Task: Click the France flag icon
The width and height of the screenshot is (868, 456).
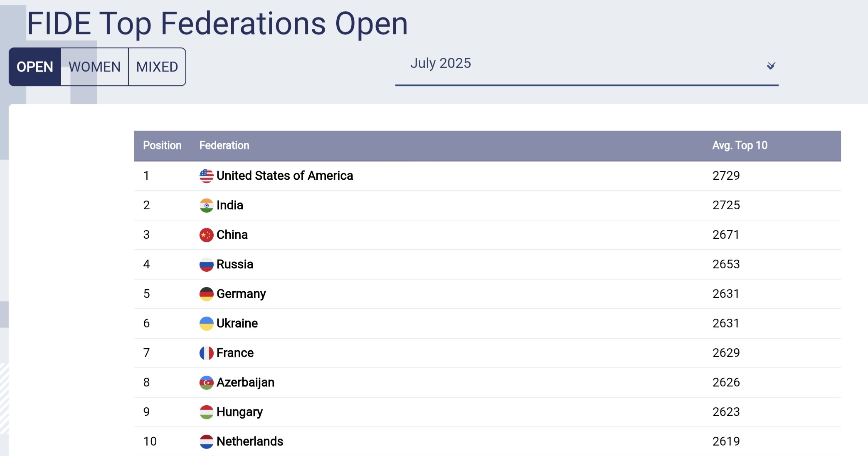Action: (206, 353)
